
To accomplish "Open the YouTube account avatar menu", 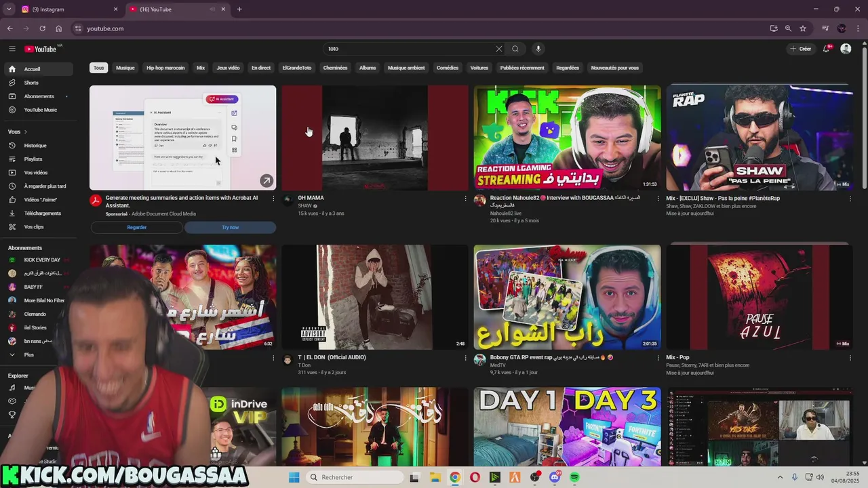I will (x=846, y=49).
